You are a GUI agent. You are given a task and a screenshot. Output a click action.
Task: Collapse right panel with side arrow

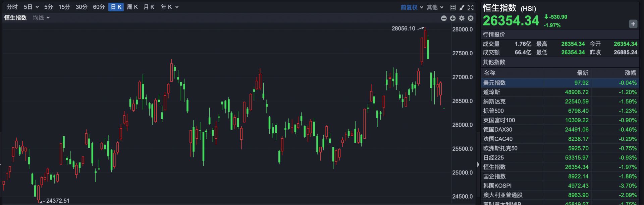(x=478, y=164)
